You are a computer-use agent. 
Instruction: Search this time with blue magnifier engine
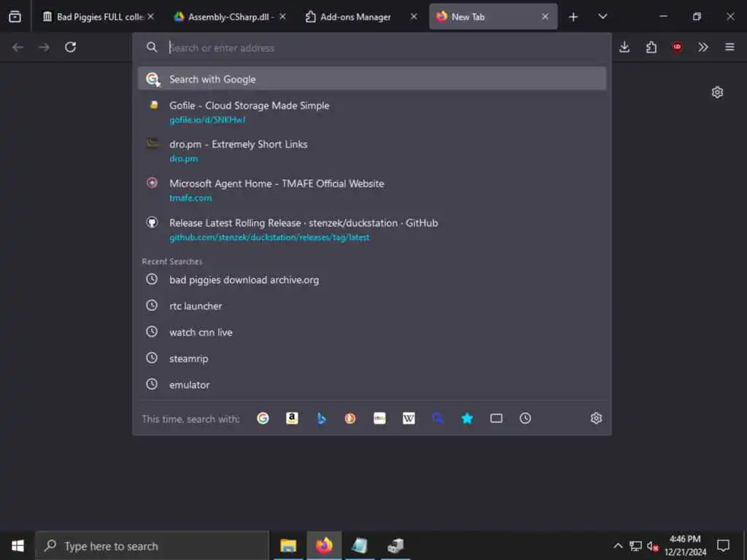(x=438, y=418)
